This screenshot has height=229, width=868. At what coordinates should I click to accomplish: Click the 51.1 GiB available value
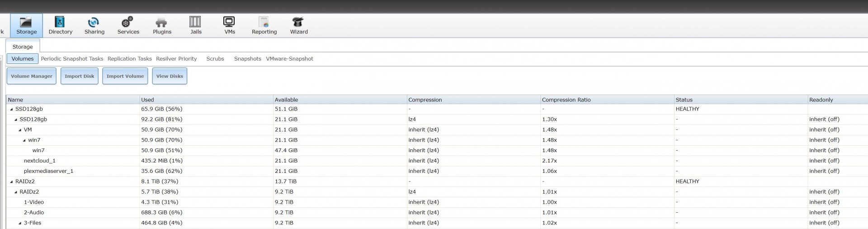(x=286, y=109)
